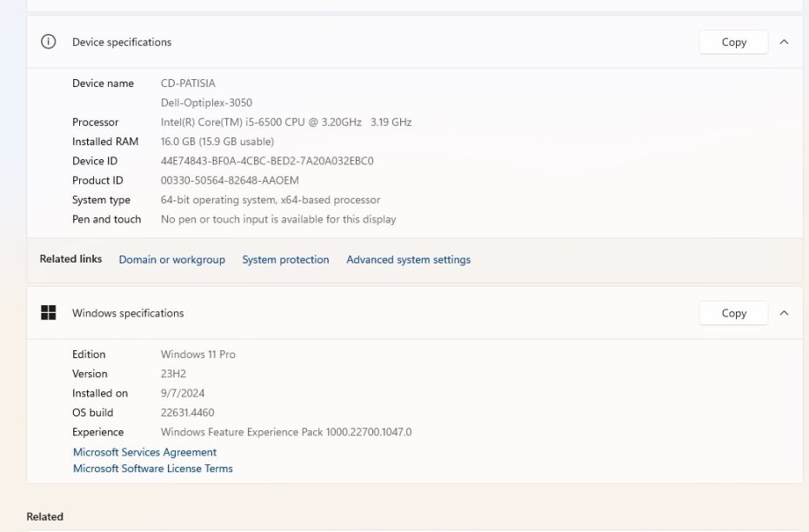Click the Windows logo icon
This screenshot has height=532, width=809.
tap(49, 313)
